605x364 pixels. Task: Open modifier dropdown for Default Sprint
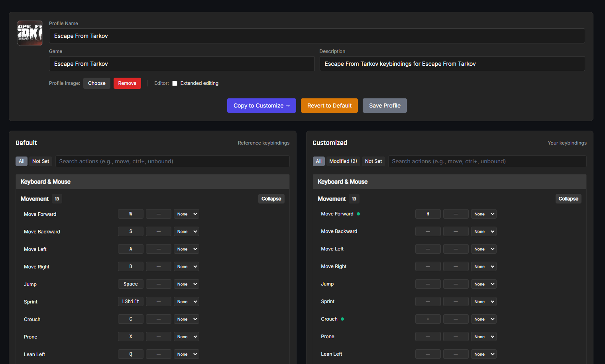tap(187, 301)
